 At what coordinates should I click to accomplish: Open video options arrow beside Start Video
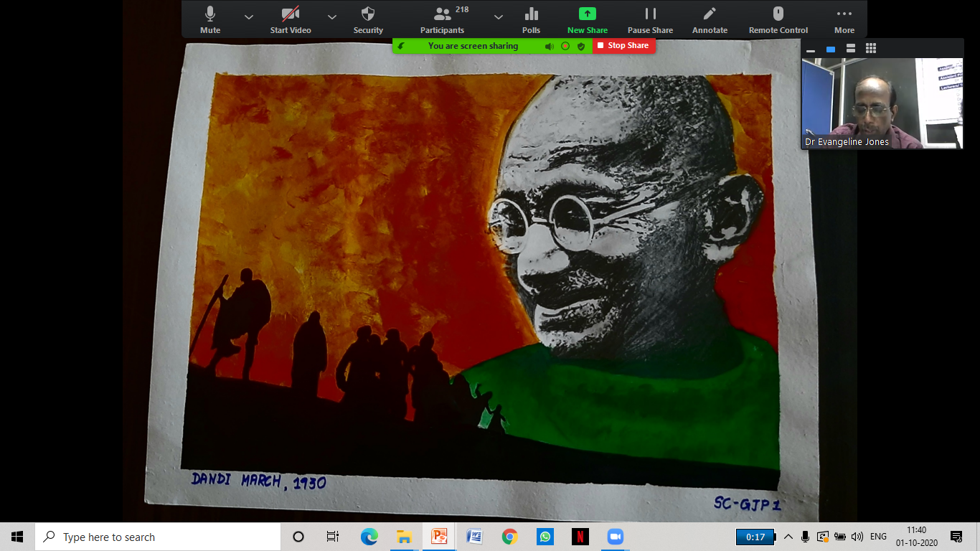[x=331, y=17]
